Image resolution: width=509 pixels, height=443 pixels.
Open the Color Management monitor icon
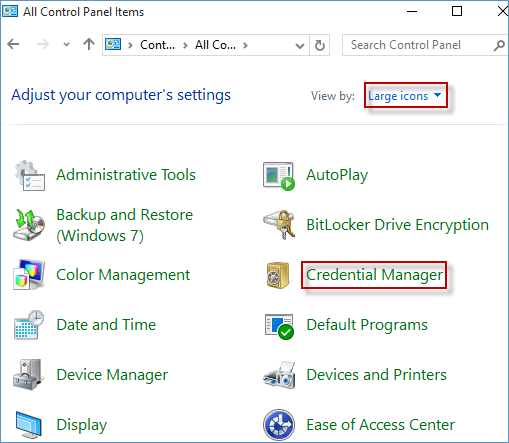[29, 275]
